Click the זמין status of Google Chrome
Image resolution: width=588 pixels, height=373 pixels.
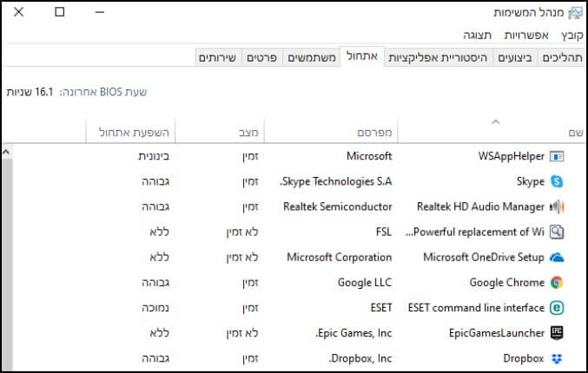[250, 283]
